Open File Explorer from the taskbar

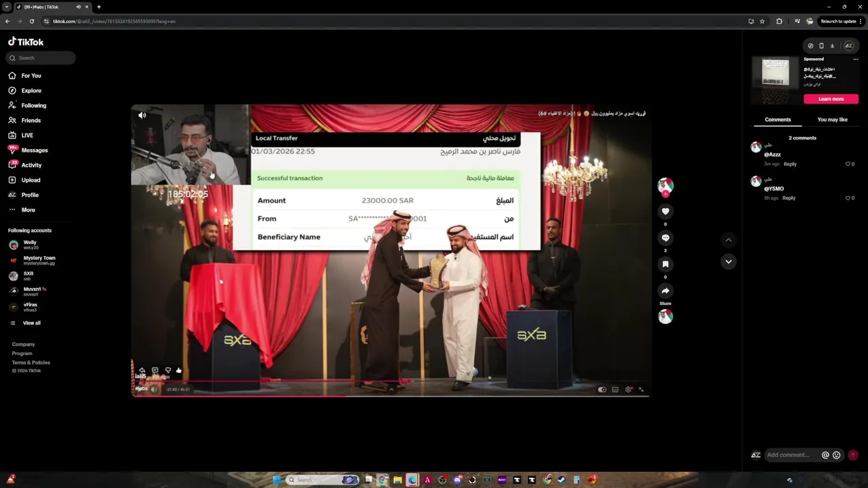pyautogui.click(x=397, y=480)
